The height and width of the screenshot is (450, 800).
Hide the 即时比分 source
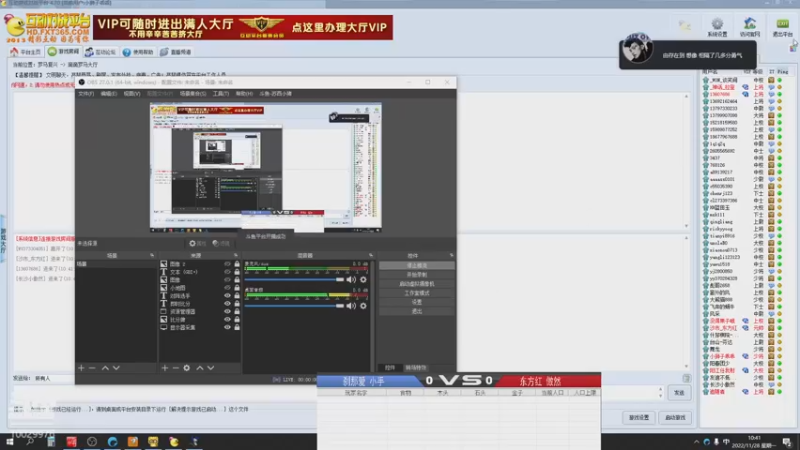(227, 304)
